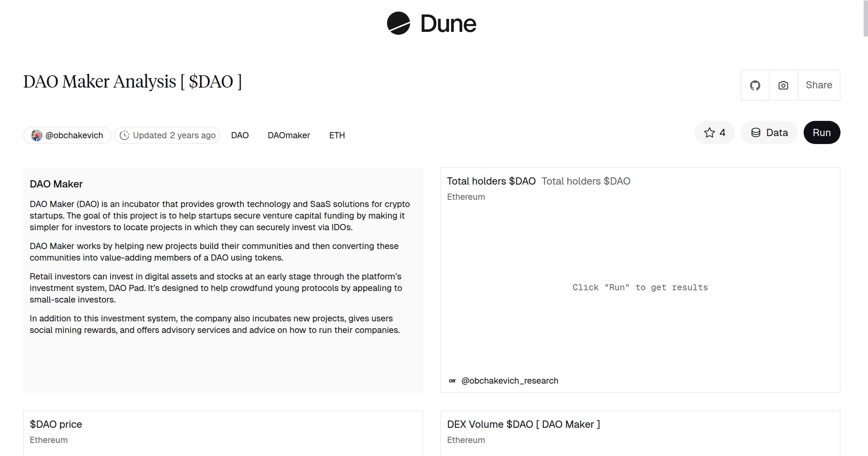Select the ETH tag

coord(337,135)
